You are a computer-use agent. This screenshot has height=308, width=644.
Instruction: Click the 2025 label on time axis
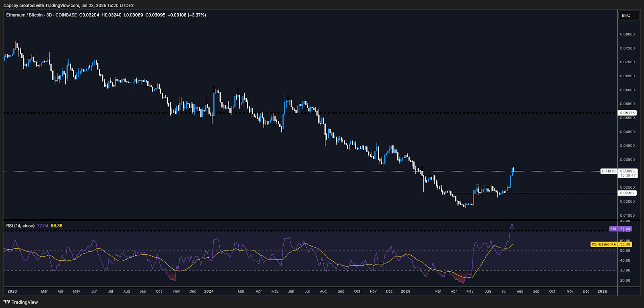pyautogui.click(x=405, y=291)
